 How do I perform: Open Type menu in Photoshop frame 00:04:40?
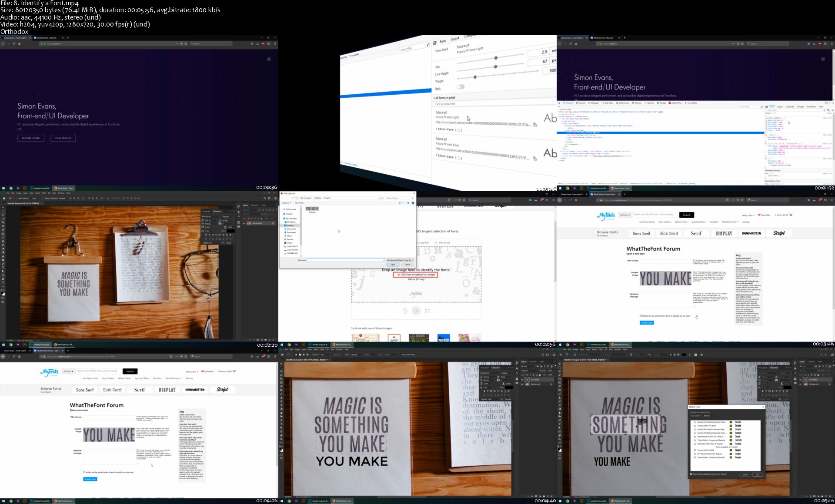310,349
